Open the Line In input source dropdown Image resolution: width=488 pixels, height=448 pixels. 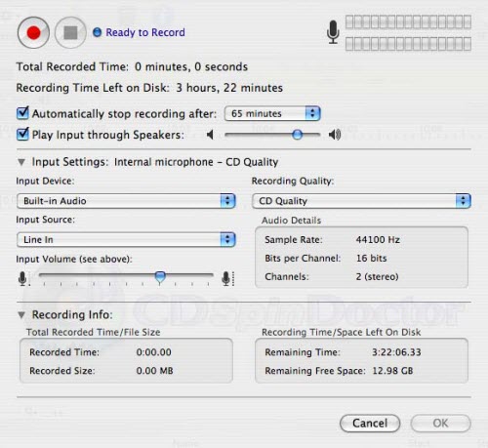(x=126, y=239)
